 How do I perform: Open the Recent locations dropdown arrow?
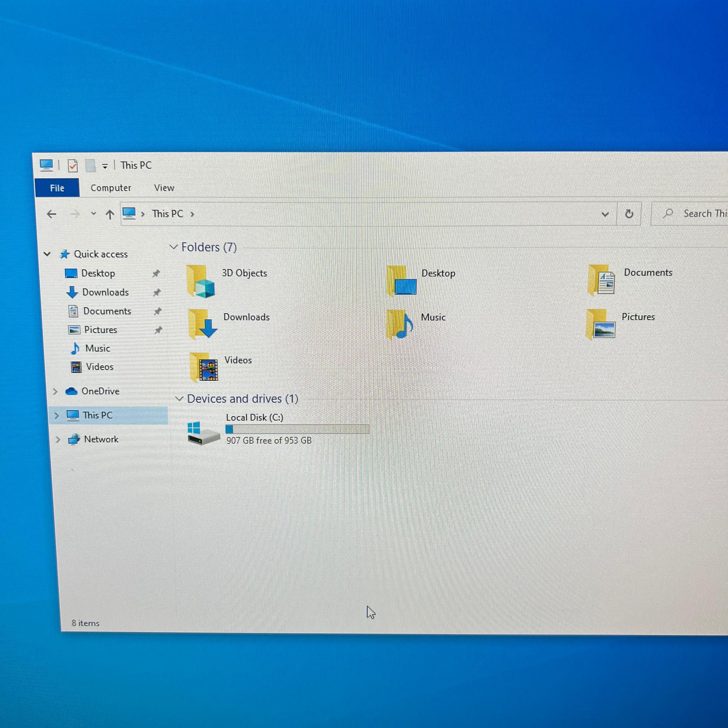93,214
